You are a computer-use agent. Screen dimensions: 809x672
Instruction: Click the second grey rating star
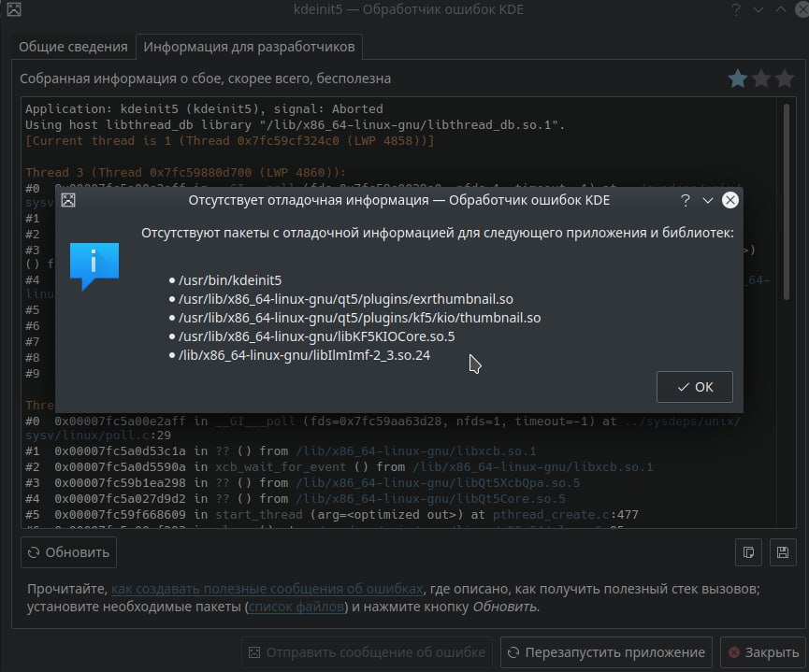coord(761,79)
